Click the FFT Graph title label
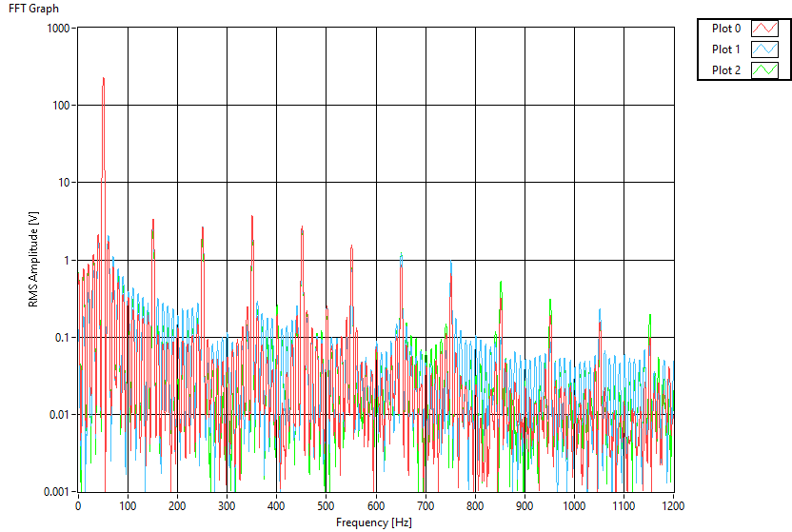Screen dimensions: 792x532 click(x=33, y=9)
